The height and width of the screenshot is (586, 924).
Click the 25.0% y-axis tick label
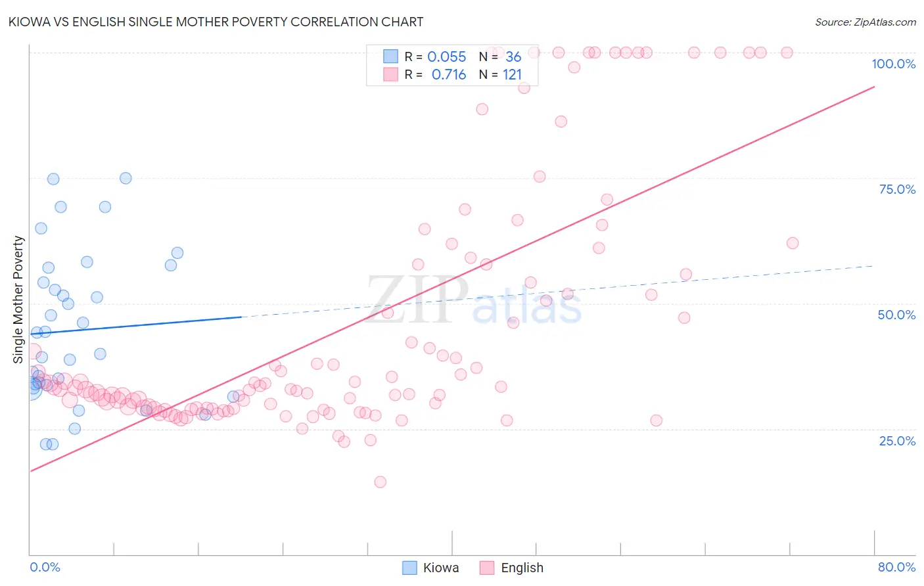click(897, 441)
